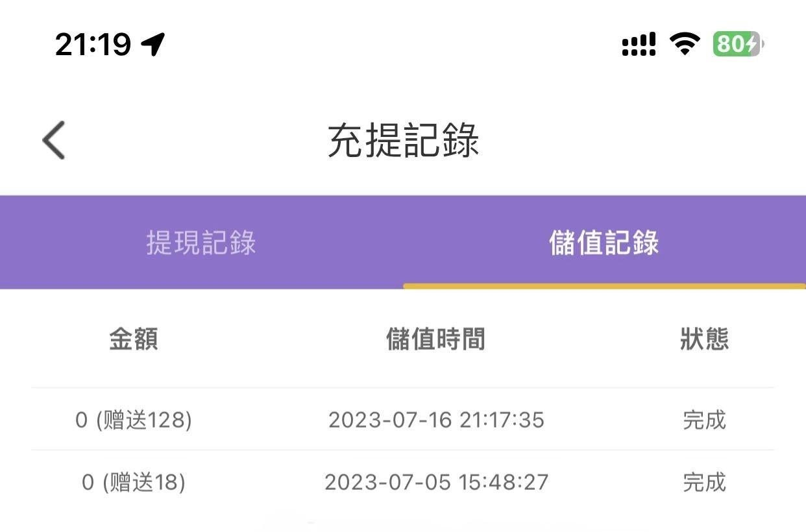Tap the purple tab bar background center
This screenshot has height=532, width=806.
tap(403, 241)
